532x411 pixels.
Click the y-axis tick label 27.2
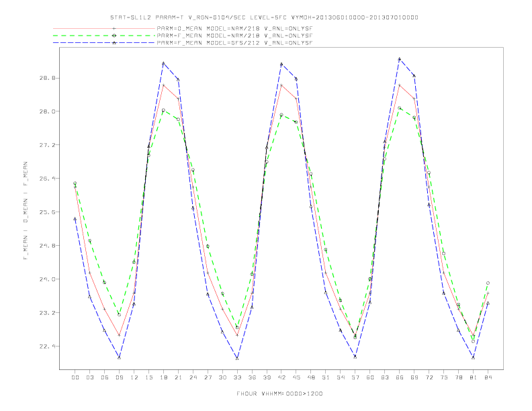point(46,145)
